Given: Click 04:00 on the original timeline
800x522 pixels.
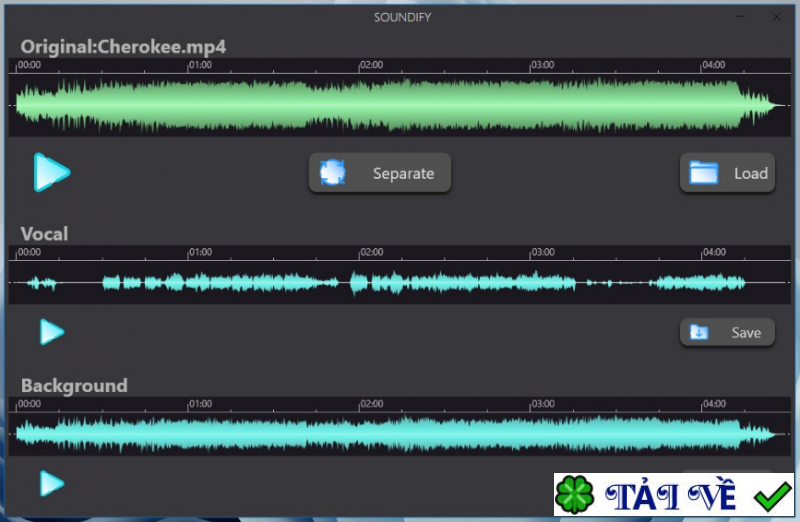Looking at the screenshot, I should point(713,65).
